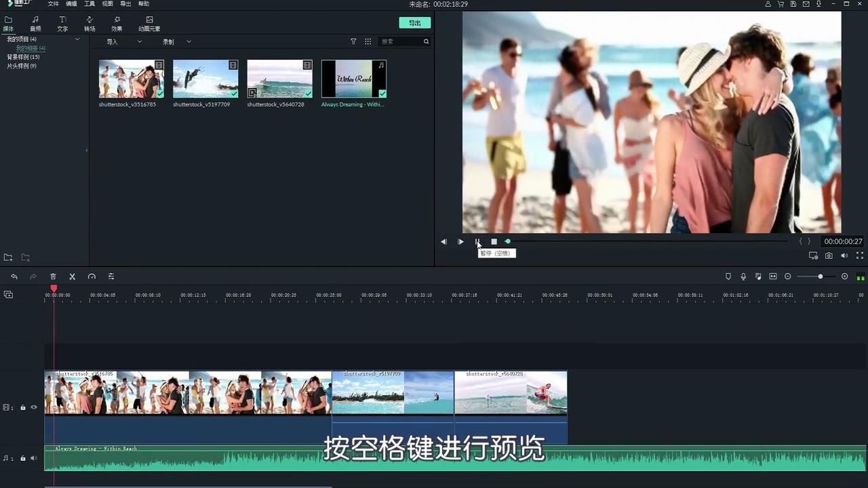Switch to the 转场 transitions tab
868x488 pixels.
tap(90, 24)
